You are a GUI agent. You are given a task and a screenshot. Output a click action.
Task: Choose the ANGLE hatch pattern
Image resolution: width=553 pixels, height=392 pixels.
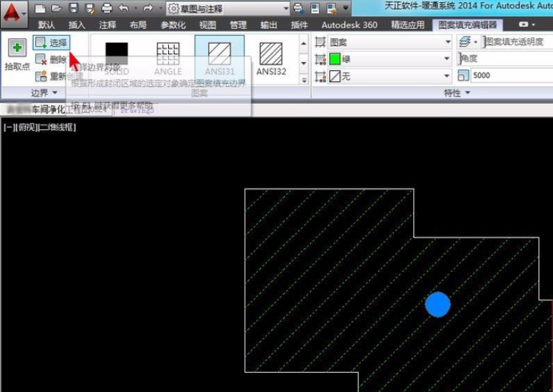pos(168,58)
